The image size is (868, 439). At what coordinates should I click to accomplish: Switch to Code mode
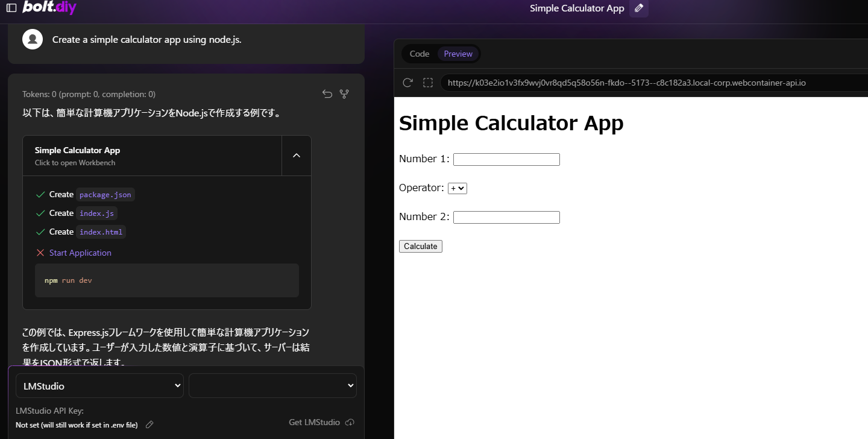[420, 54]
